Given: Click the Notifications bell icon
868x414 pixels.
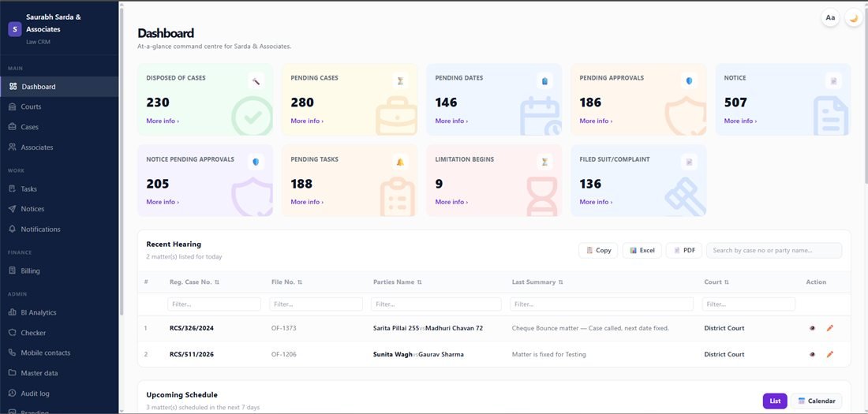Looking at the screenshot, I should 12,229.
